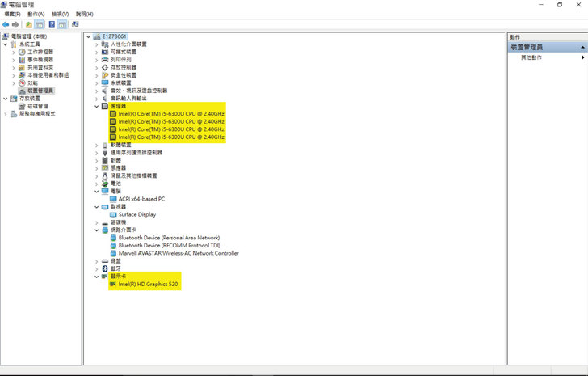Collapse the 裝置管理員 section in Actions pane
This screenshot has width=588, height=376.
coord(582,47)
